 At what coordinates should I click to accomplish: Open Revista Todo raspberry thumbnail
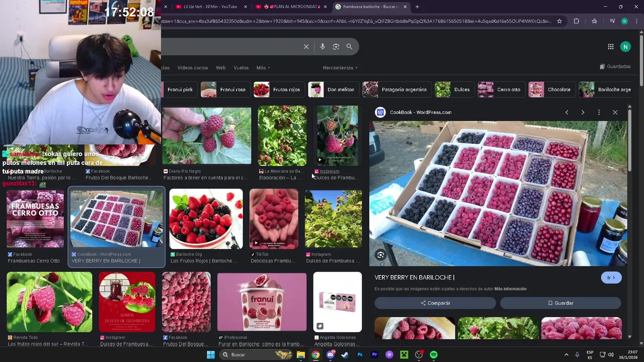pyautogui.click(x=49, y=302)
